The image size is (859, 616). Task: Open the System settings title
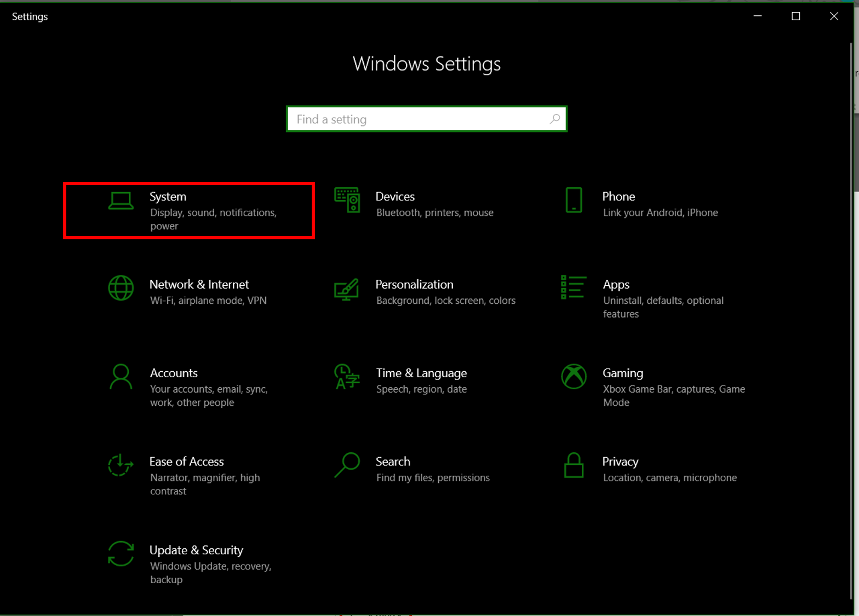tap(168, 197)
